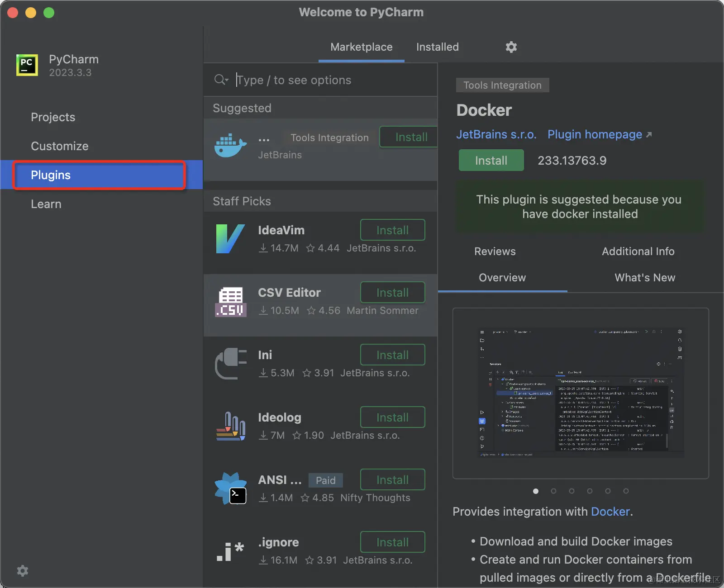The width and height of the screenshot is (724, 588).
Task: Click the Tools Integration tag in details panel
Action: click(503, 85)
